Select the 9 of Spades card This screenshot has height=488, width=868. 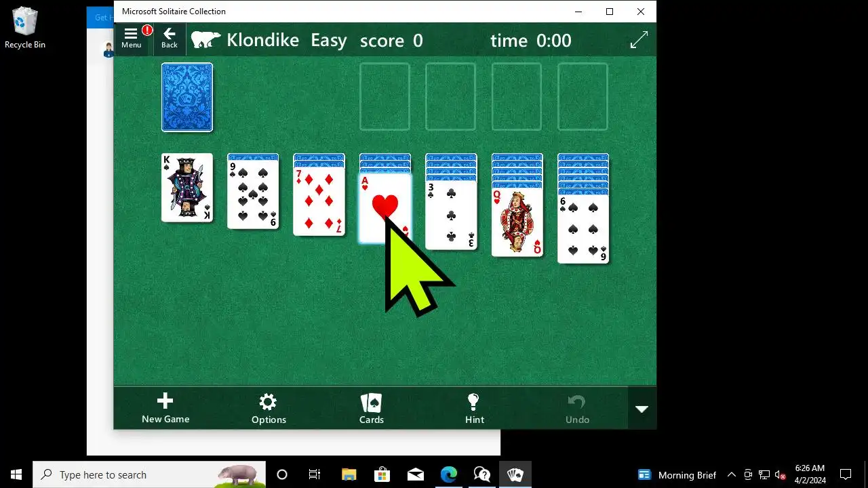(253, 194)
